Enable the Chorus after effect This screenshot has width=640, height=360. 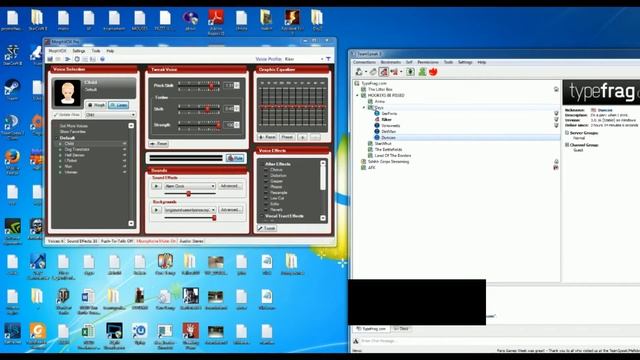tap(266, 170)
